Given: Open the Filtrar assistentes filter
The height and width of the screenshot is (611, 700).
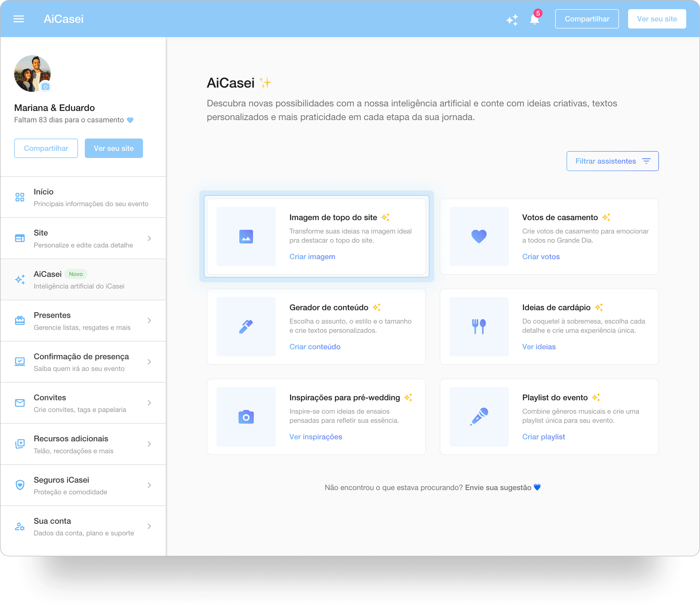Looking at the screenshot, I should click(612, 161).
